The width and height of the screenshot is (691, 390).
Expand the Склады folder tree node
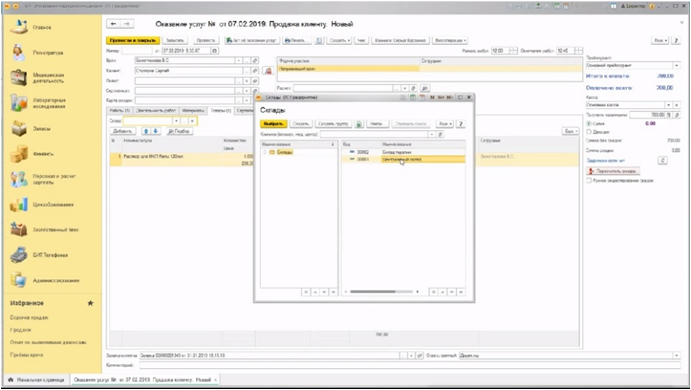point(265,152)
